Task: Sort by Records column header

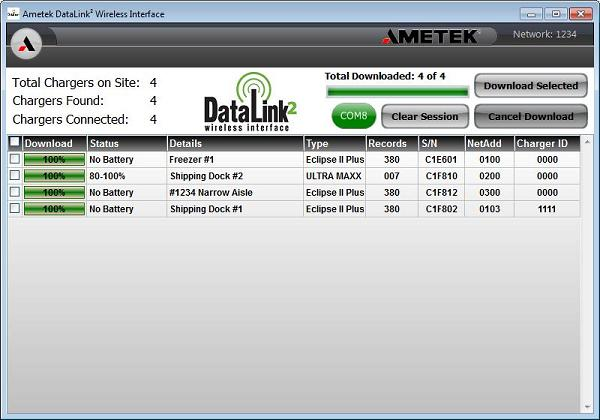Action: tap(391, 144)
